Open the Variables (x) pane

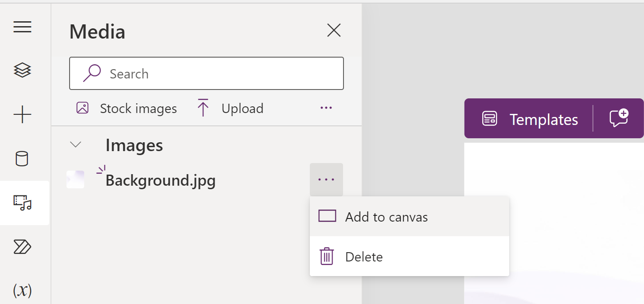[x=22, y=290]
